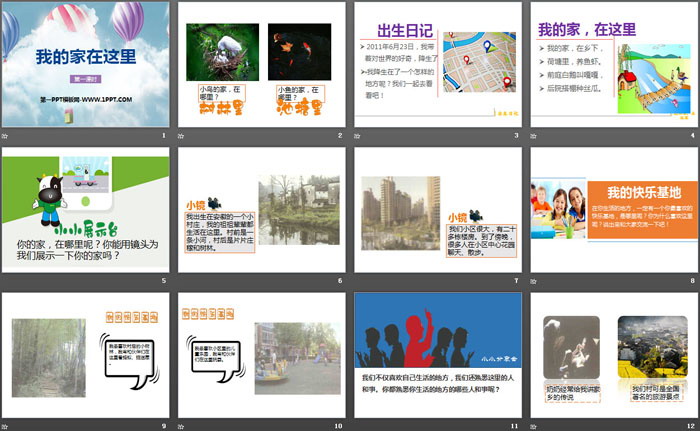Image resolution: width=700 pixels, height=431 pixels.
Task: Click the goldfish photo on slide 2
Action: [x=299, y=51]
